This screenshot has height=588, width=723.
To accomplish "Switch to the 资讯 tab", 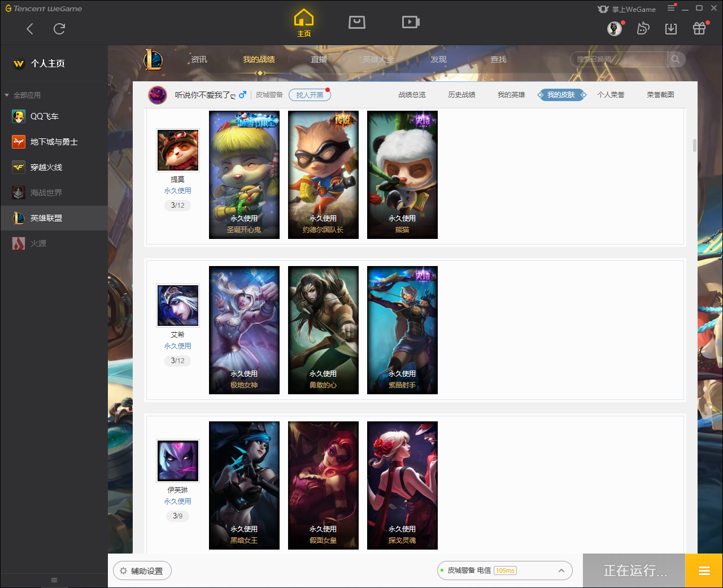I will (199, 59).
